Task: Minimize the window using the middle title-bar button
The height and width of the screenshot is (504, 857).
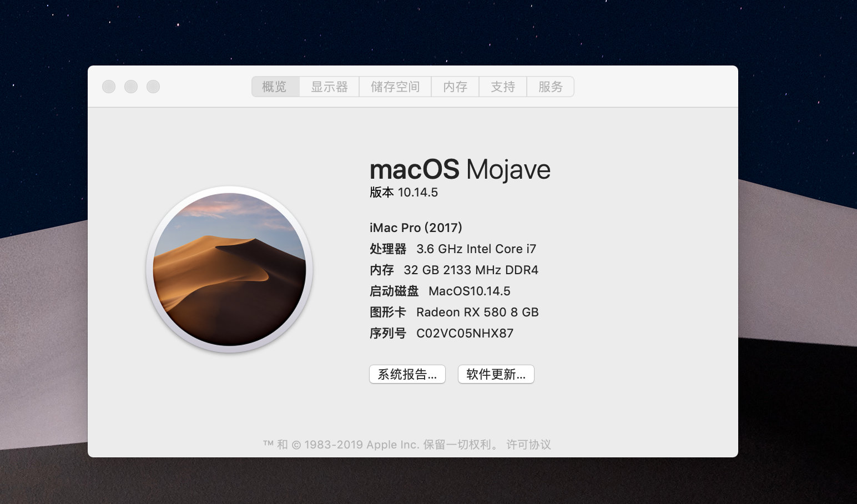Action: click(131, 87)
